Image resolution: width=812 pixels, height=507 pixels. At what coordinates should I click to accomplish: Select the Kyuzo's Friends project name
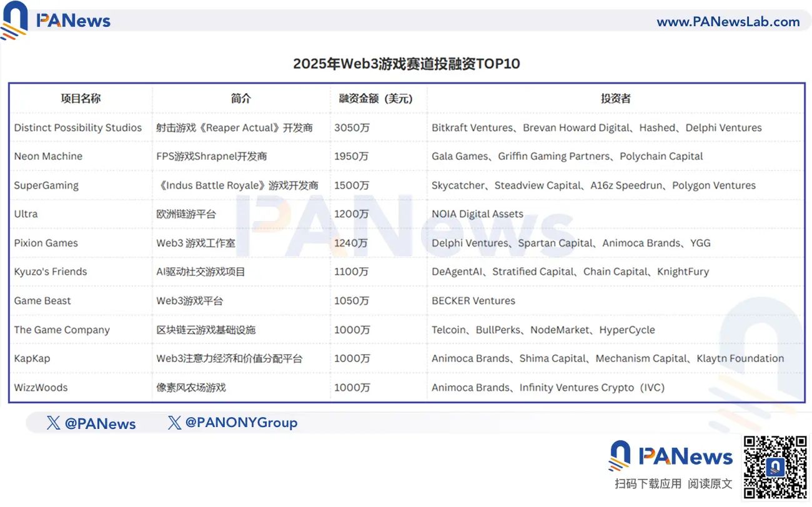pyautogui.click(x=51, y=272)
